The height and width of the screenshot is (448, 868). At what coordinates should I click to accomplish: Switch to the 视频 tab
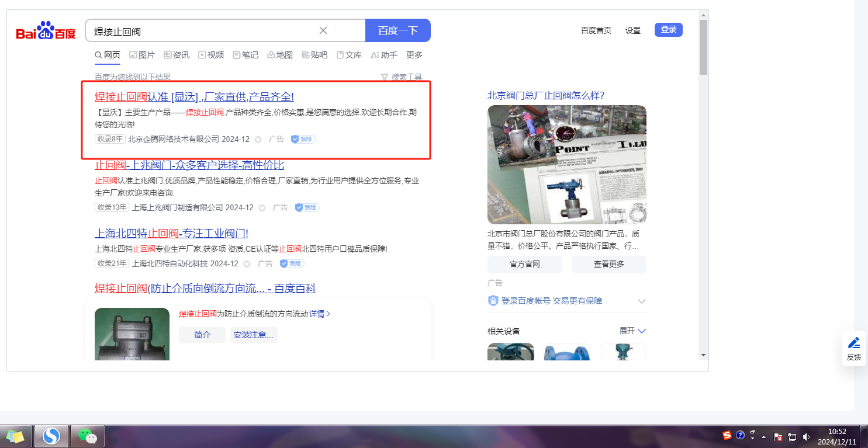tap(211, 55)
